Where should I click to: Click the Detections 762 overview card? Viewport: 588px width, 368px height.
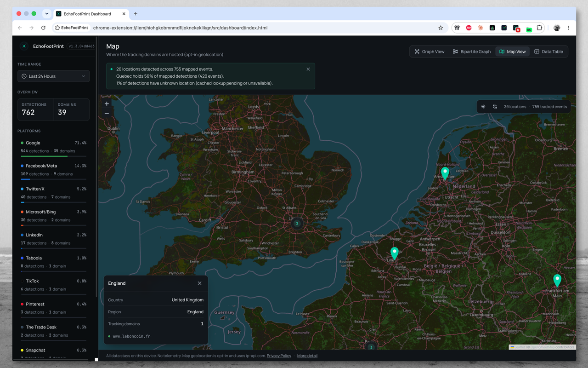pos(35,109)
